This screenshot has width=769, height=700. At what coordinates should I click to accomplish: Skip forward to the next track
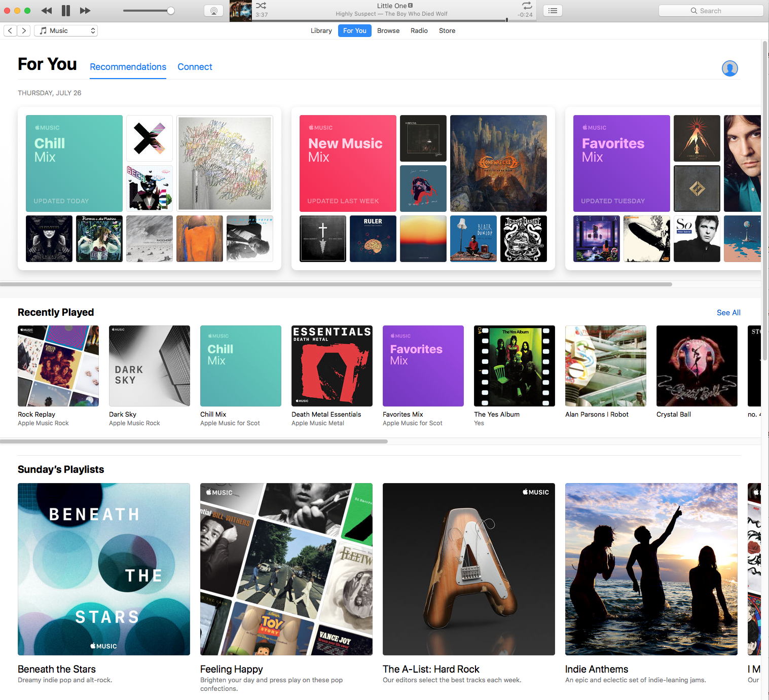coord(85,11)
